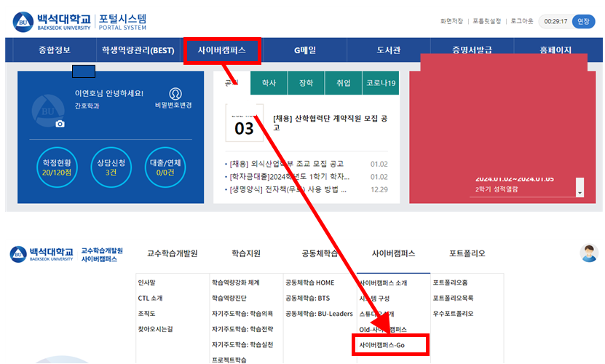Click the camera icon under profile photo
605x364 pixels.
click(60, 124)
